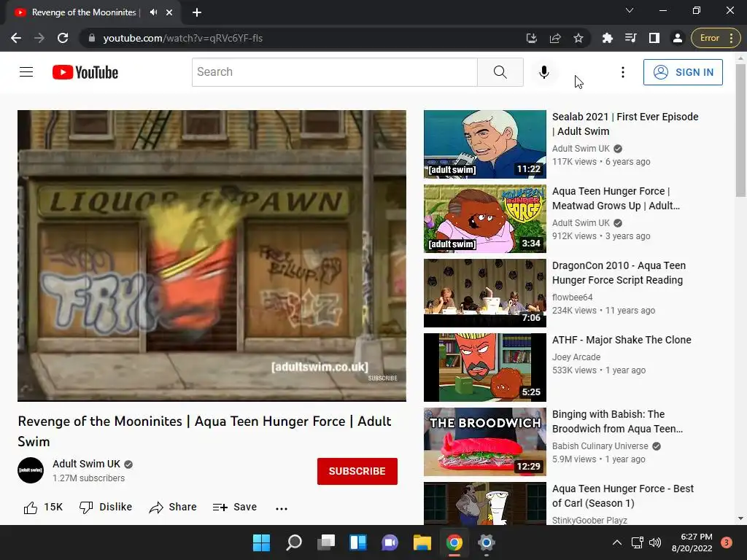
Task: Go to YouTube home via logo
Action: (x=85, y=72)
